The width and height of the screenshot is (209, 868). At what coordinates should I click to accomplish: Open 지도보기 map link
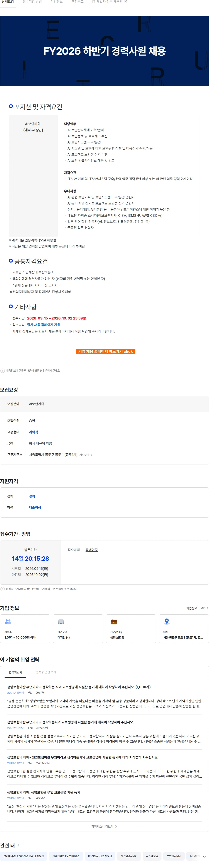click(x=84, y=455)
